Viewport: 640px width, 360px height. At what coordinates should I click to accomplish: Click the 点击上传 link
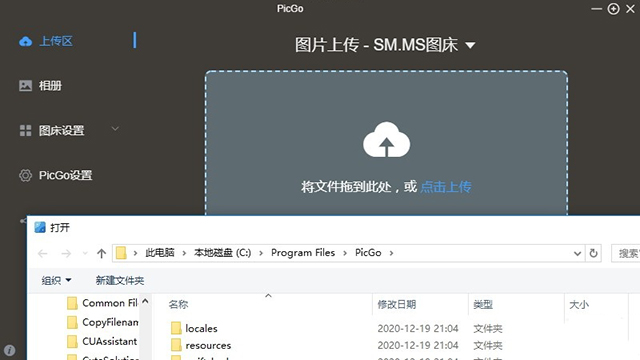click(x=446, y=187)
